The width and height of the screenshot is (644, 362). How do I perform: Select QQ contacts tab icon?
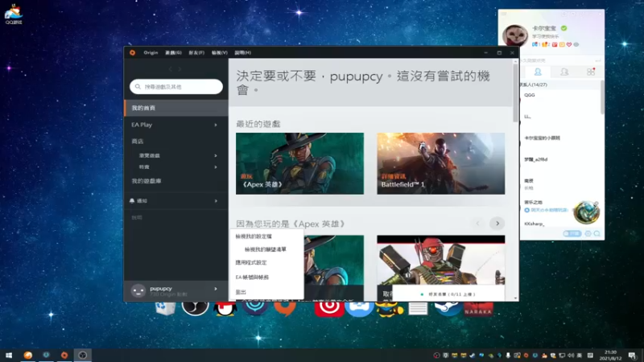coord(538,72)
